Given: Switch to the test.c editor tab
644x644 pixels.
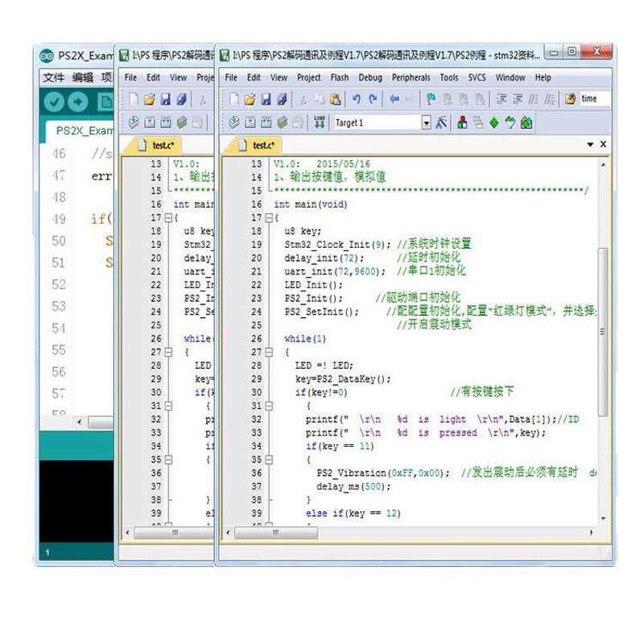Looking at the screenshot, I should point(262,146).
